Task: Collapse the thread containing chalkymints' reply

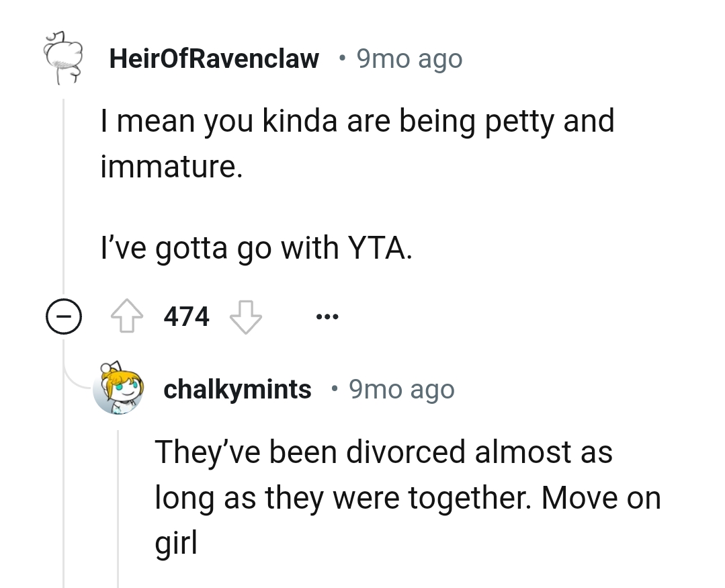Action: coord(63,316)
